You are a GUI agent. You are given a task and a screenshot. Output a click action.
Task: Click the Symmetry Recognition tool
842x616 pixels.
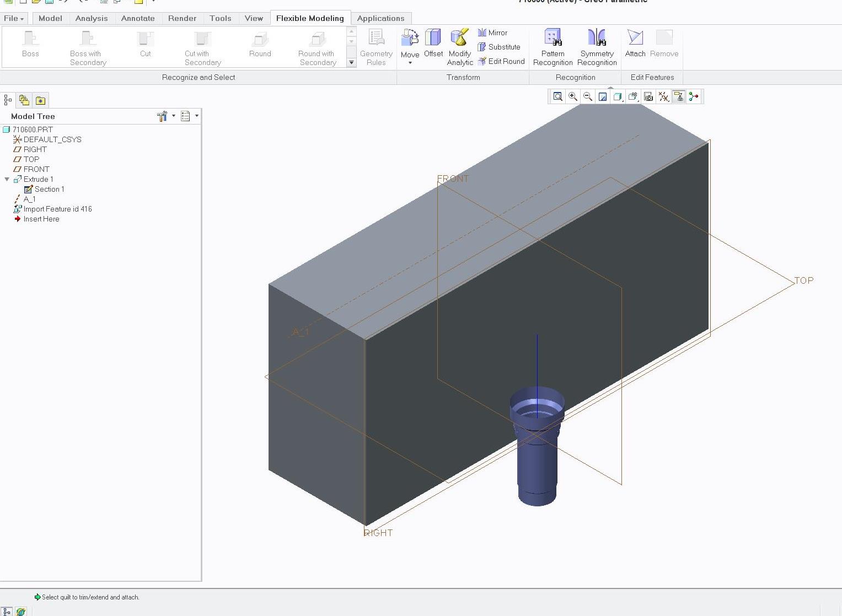[x=597, y=47]
